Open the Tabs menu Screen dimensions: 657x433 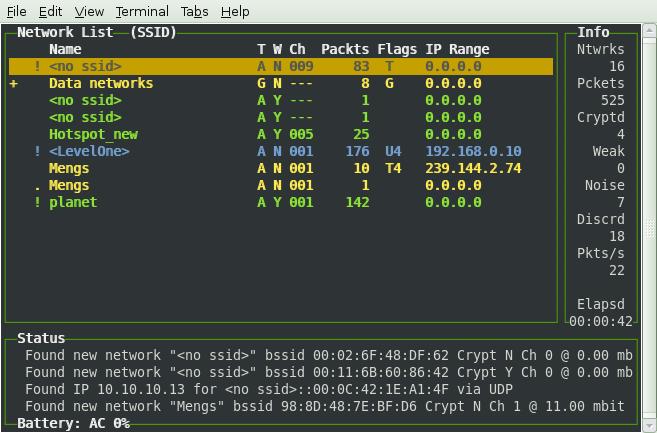[194, 11]
